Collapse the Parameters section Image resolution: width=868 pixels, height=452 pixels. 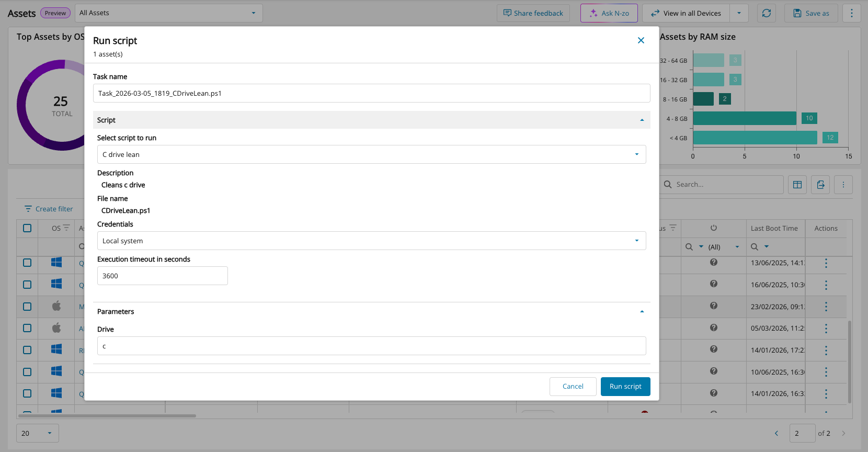point(642,311)
